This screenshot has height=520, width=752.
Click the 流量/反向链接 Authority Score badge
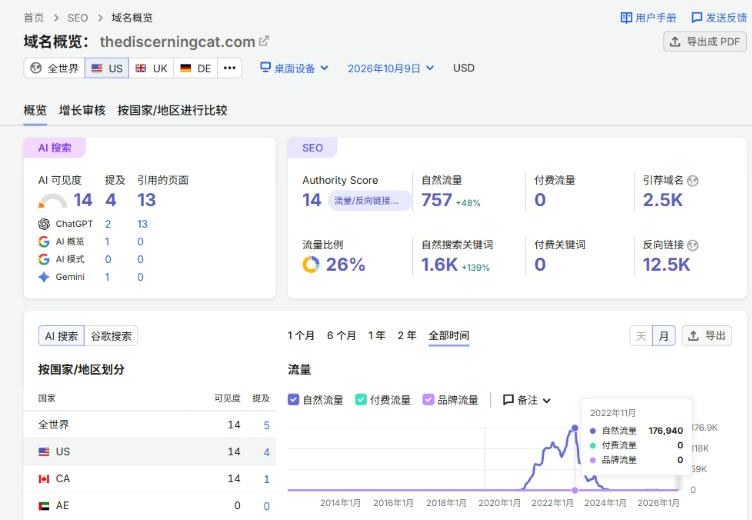click(369, 201)
